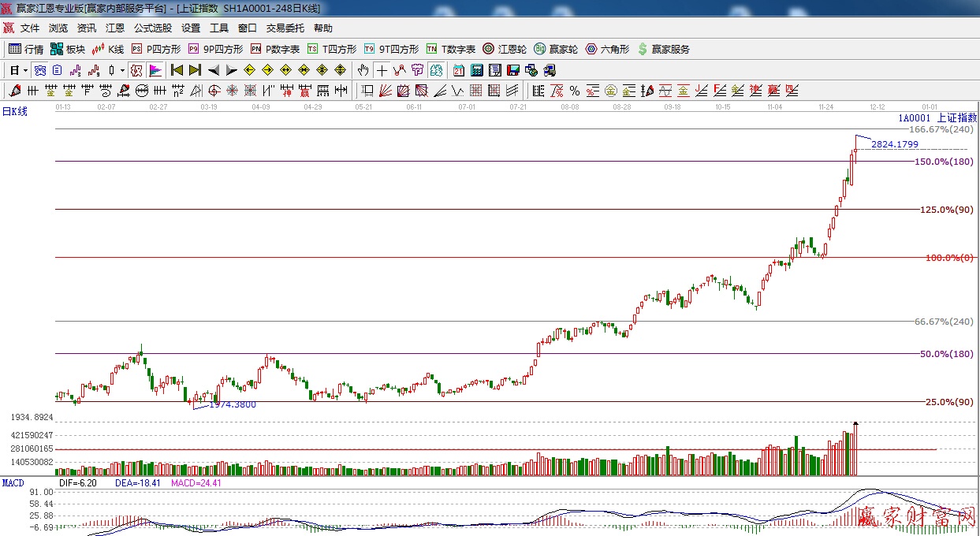
Task: Expand the candlestick style dropdown arrow
Action: 122,70
